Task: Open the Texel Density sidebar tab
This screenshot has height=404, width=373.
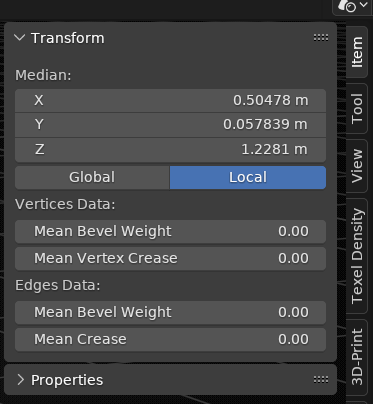Action: click(x=357, y=256)
